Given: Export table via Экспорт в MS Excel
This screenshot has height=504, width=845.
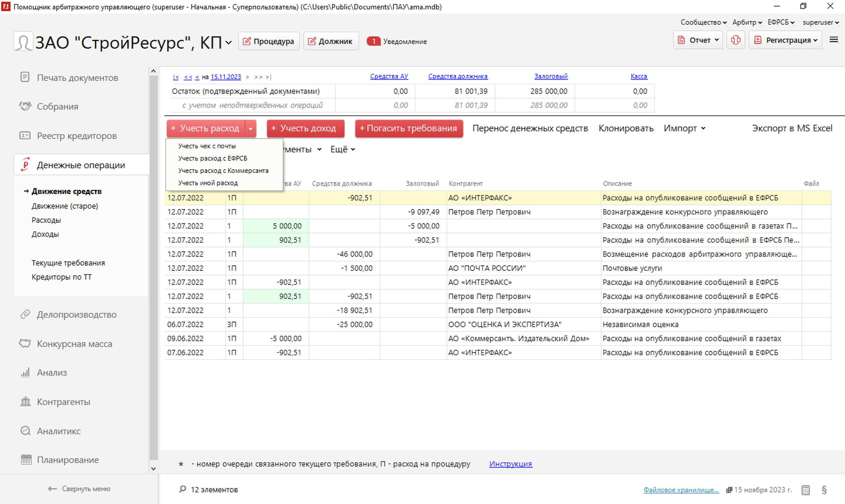Looking at the screenshot, I should coord(792,129).
